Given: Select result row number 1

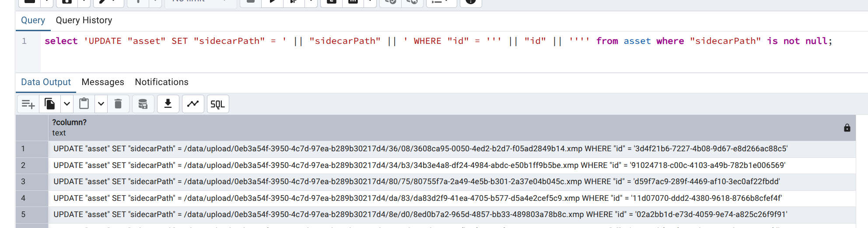Looking at the screenshot, I should [x=32, y=149].
